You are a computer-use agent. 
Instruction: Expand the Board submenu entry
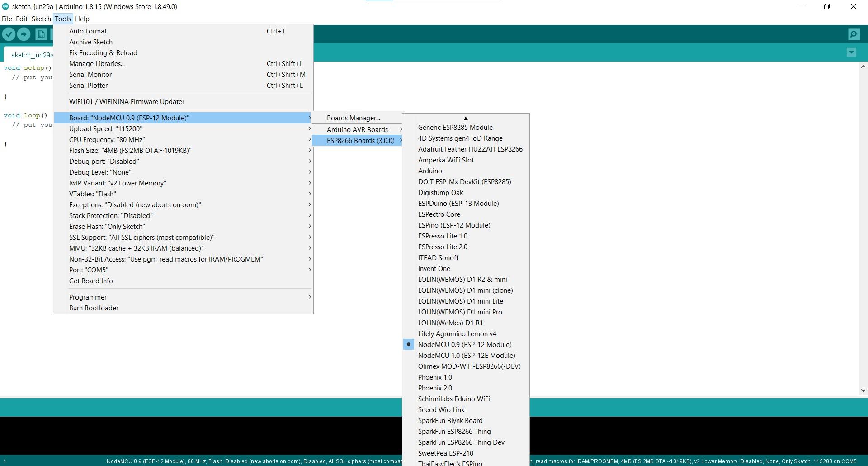[183, 118]
